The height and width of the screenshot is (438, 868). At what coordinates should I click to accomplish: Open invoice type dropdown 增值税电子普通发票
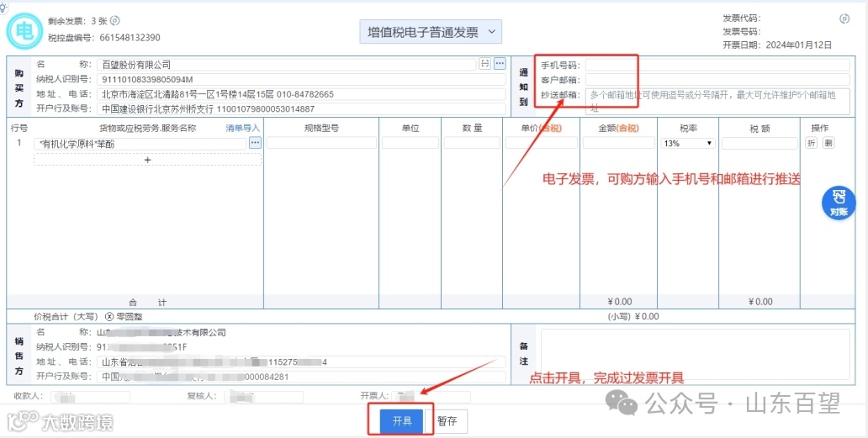tap(431, 32)
